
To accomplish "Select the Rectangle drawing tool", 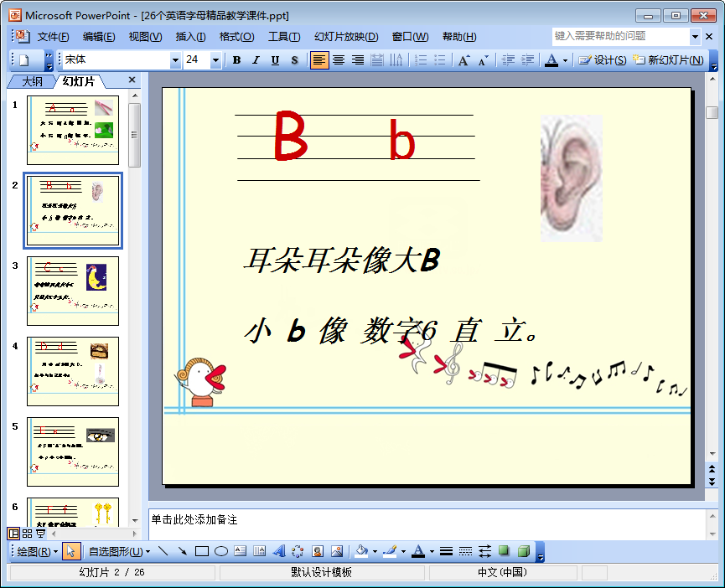I will [202, 551].
